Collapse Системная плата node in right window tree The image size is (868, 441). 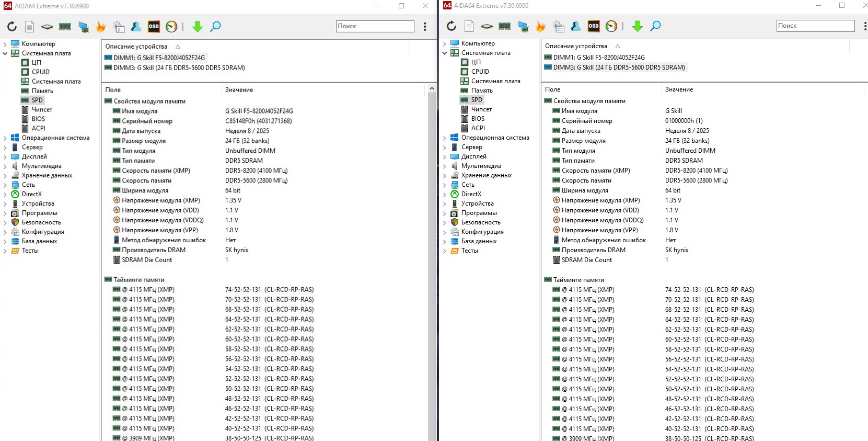click(445, 53)
